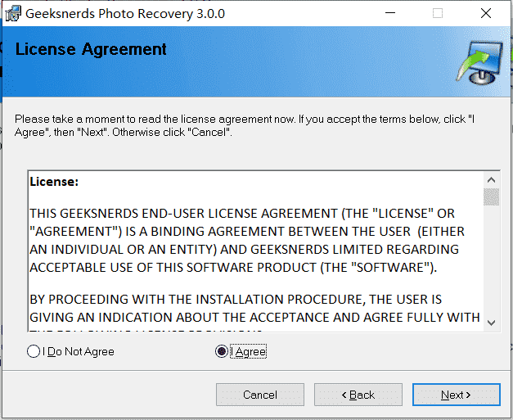Viewport: 513px width, 420px height.
Task: Click the "Geeksnerds Photo Recovery 3.0.0" window title
Action: coord(125,14)
